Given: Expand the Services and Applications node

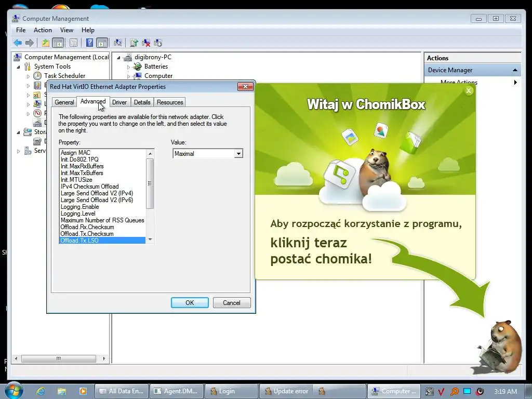Looking at the screenshot, I should pos(18,151).
